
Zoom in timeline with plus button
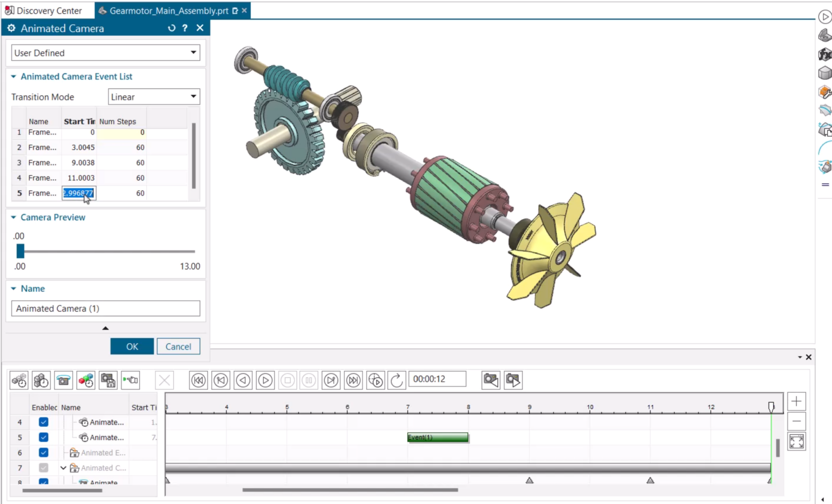click(796, 401)
